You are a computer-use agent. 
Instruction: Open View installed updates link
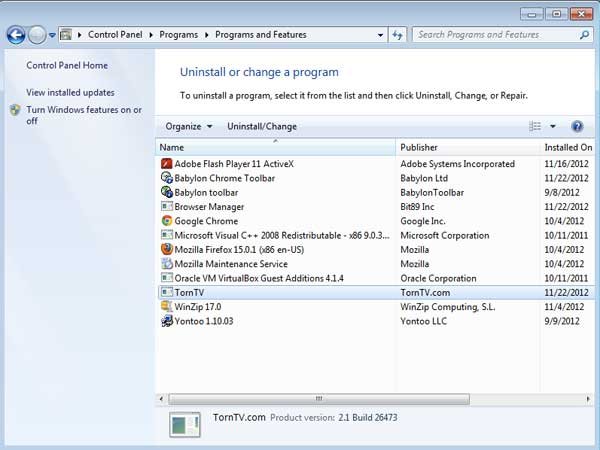coord(70,93)
